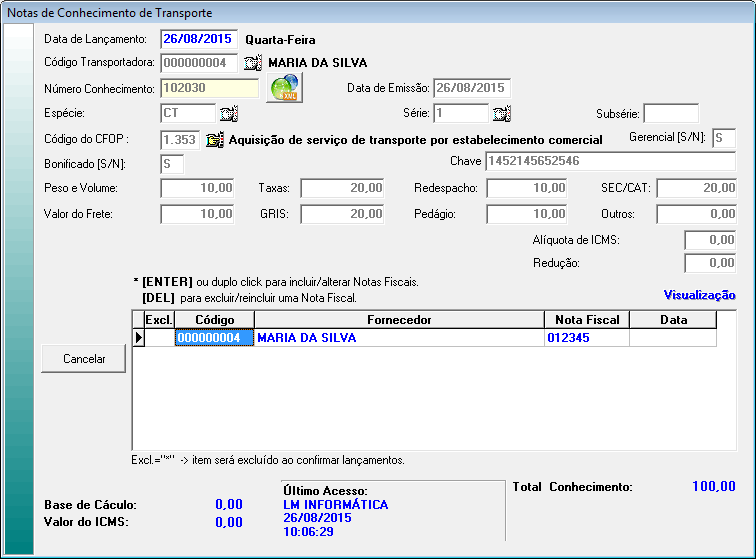Image resolution: width=756 pixels, height=559 pixels.
Task: Open the Visualização link
Action: coord(699,295)
